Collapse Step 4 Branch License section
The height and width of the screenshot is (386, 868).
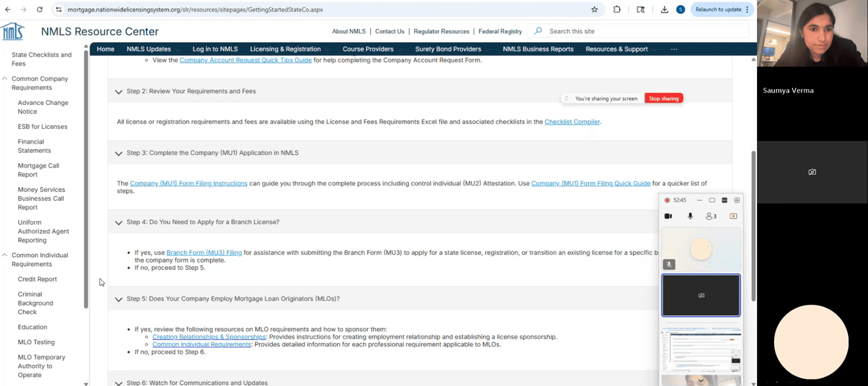coord(119,223)
